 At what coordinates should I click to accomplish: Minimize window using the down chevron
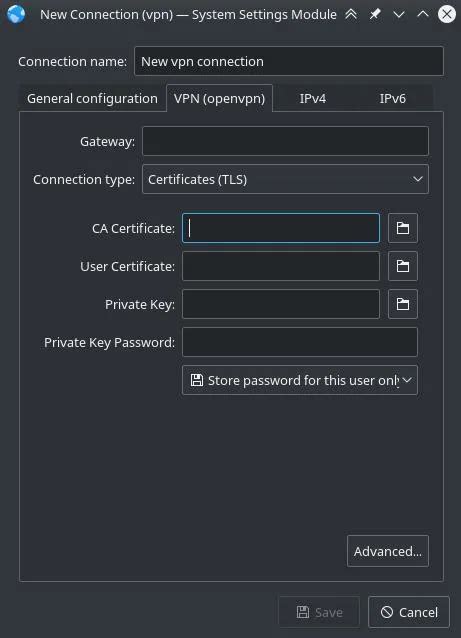(399, 15)
